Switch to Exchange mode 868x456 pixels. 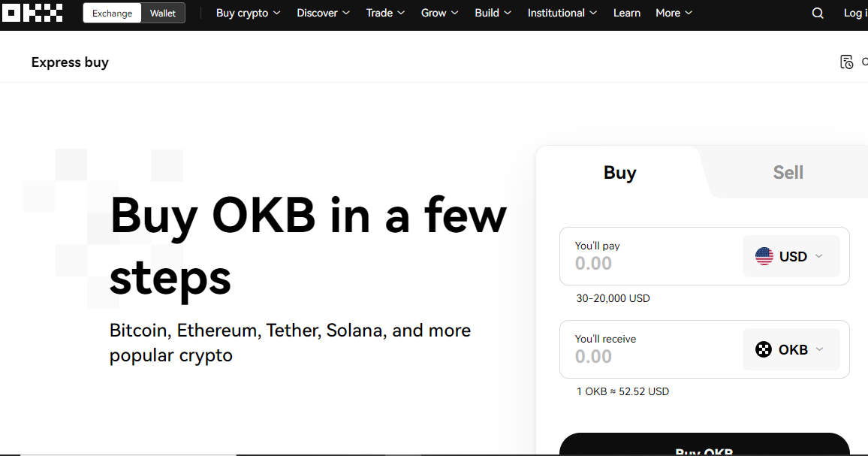(x=113, y=14)
